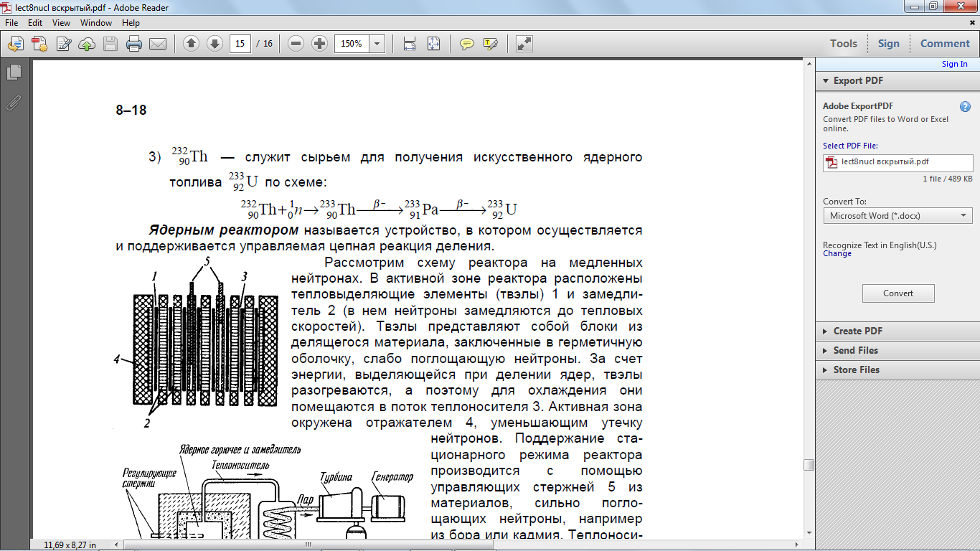Click the cloud upload icon

tap(87, 44)
